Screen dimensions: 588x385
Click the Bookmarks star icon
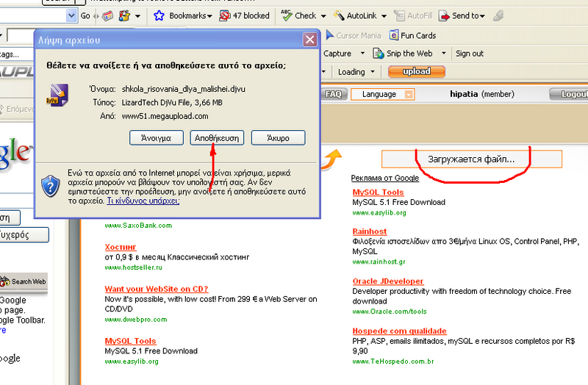pyautogui.click(x=159, y=15)
